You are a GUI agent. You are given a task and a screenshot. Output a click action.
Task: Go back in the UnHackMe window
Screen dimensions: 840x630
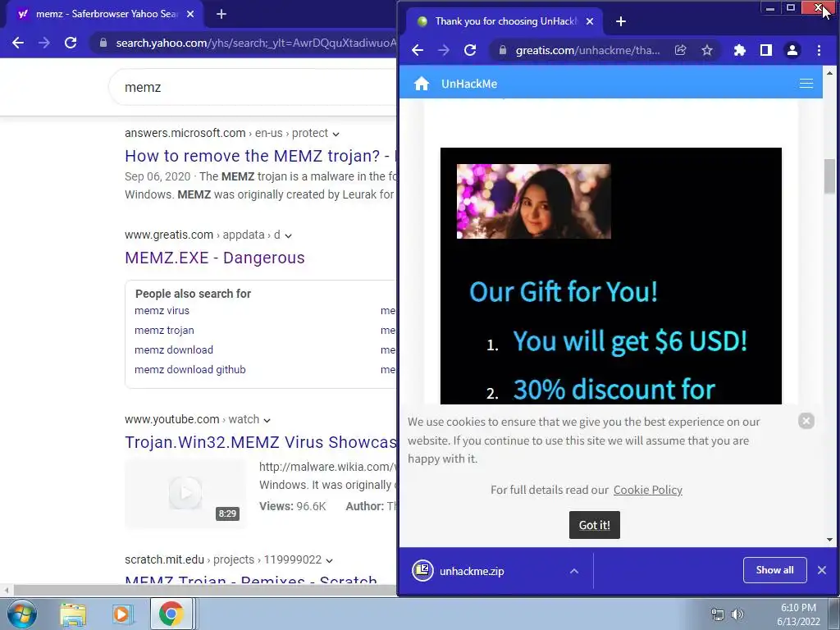click(x=418, y=50)
